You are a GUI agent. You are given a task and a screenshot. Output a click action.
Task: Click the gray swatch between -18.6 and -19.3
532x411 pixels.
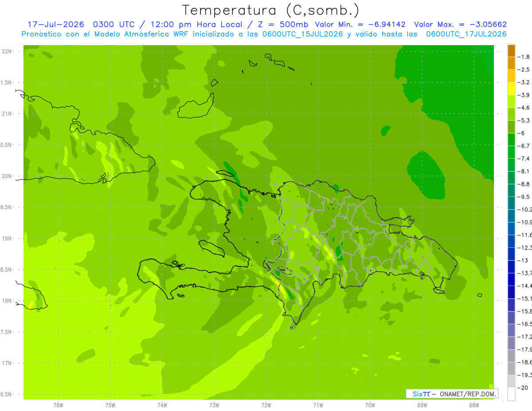click(511, 368)
